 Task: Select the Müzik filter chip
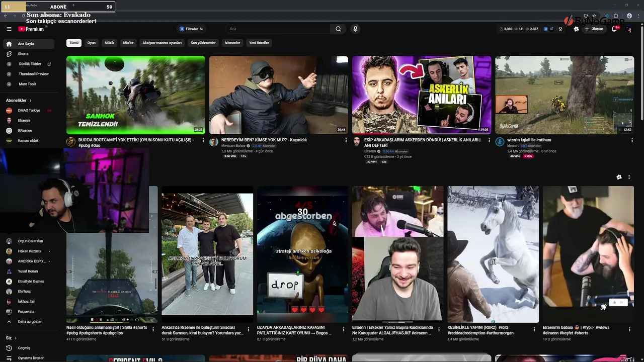click(x=109, y=43)
